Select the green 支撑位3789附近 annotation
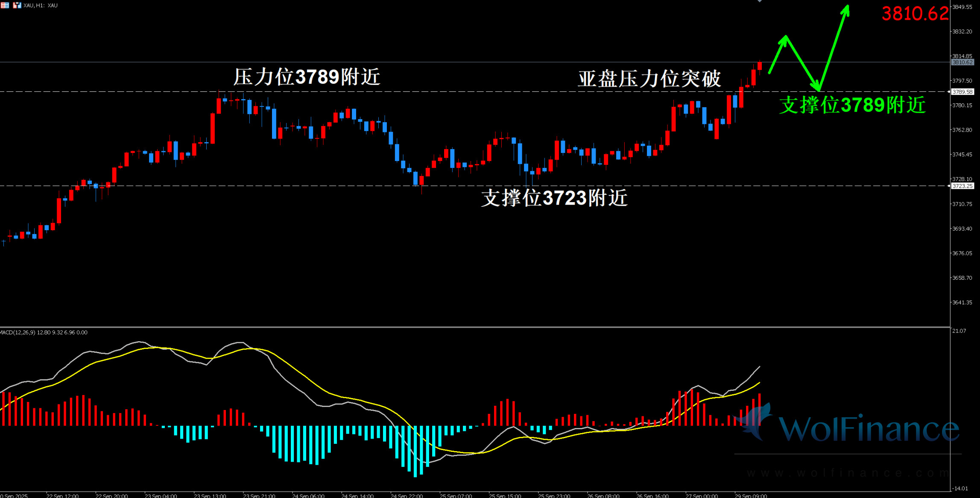This screenshot has width=980, height=498. pyautogui.click(x=852, y=105)
